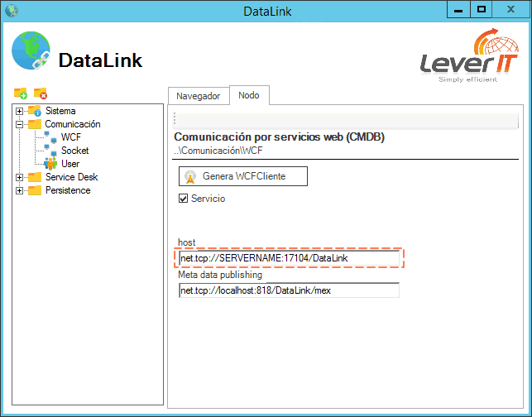Select the Comunicación tree item label
This screenshot has height=417, width=532.
(73, 124)
